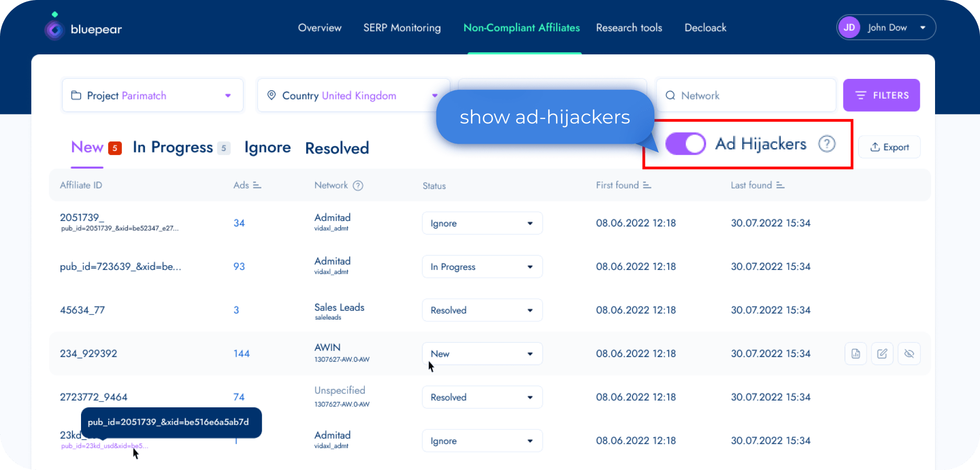Click the Country location pin icon

(271, 95)
